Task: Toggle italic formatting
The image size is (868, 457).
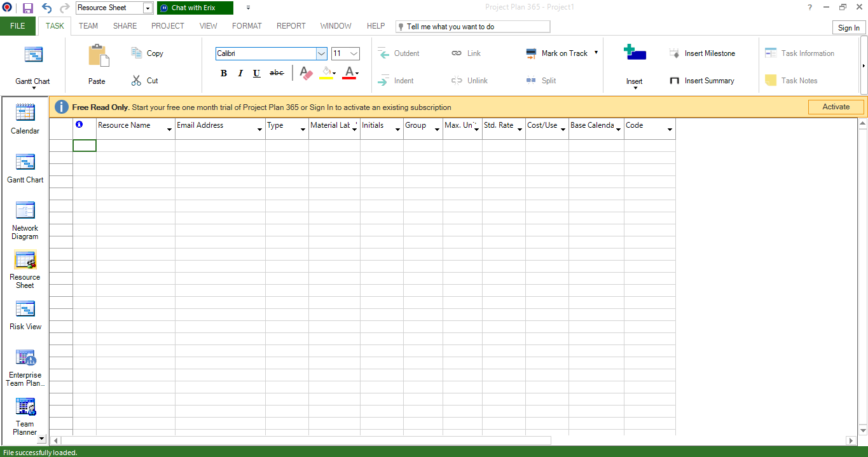Action: tap(240, 73)
